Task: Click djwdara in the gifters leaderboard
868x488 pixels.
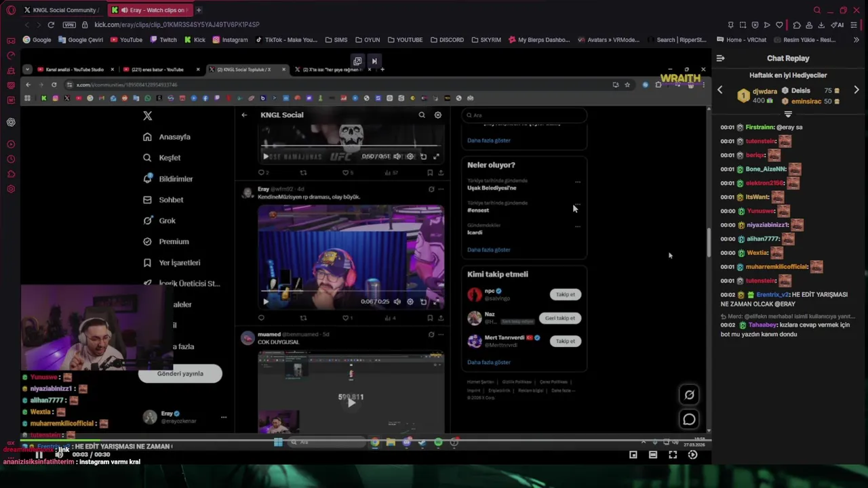Action: 765,90
